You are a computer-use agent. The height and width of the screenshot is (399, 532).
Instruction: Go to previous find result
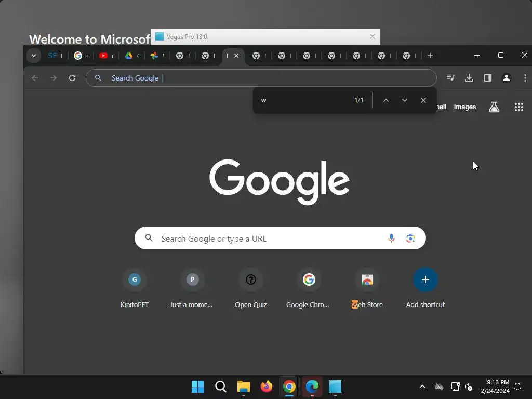(386, 100)
